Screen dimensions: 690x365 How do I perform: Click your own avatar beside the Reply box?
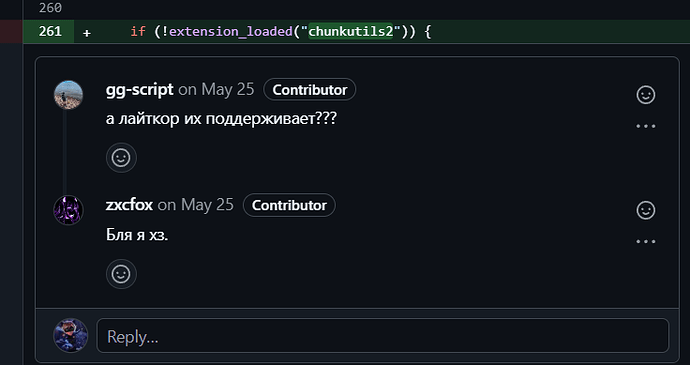(70, 336)
